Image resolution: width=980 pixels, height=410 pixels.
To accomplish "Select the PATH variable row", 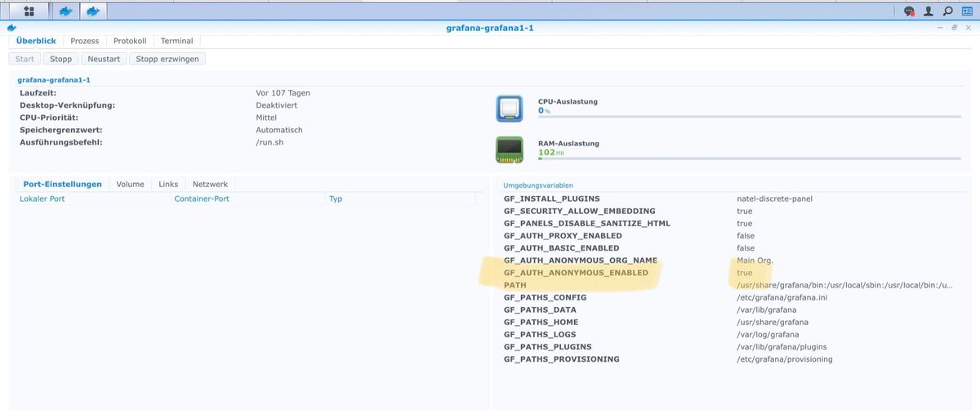I will coord(729,285).
